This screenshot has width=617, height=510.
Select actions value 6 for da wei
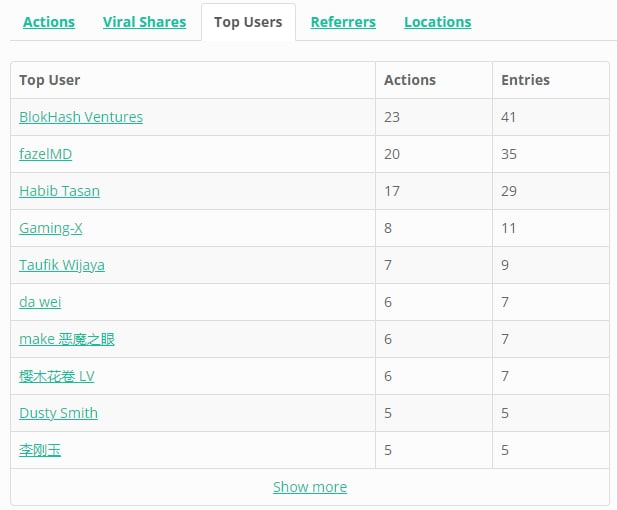[388, 302]
